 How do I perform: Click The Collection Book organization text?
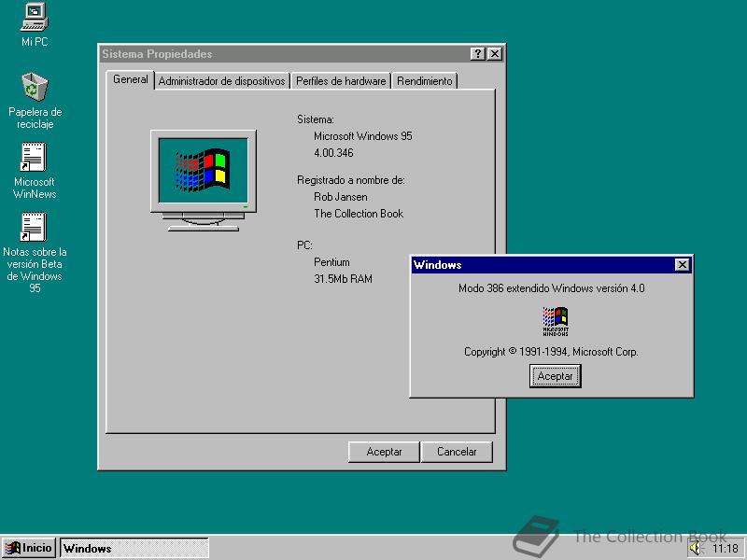pos(359,214)
